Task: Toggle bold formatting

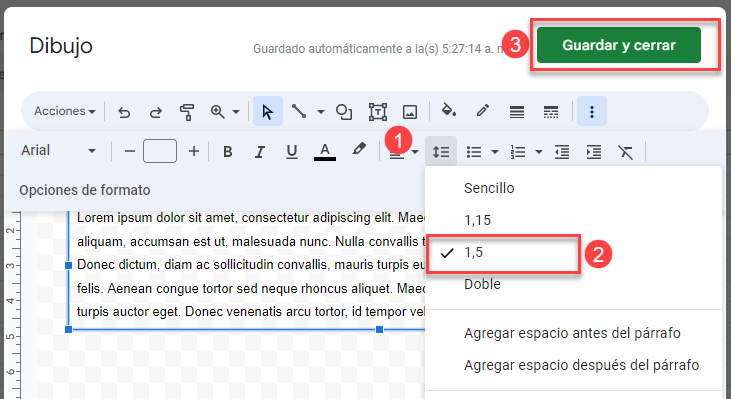Action: (x=228, y=151)
